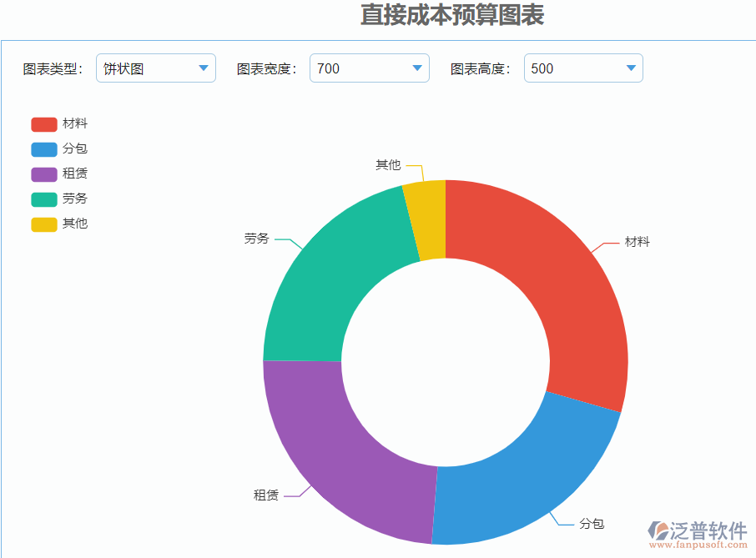Click the 泛普软件 logo icon

661,532
